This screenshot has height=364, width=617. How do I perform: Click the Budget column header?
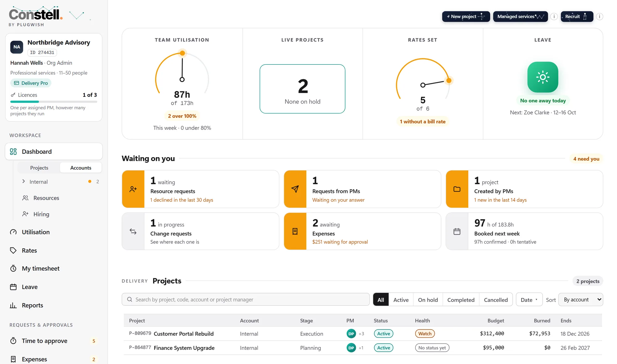click(496, 321)
